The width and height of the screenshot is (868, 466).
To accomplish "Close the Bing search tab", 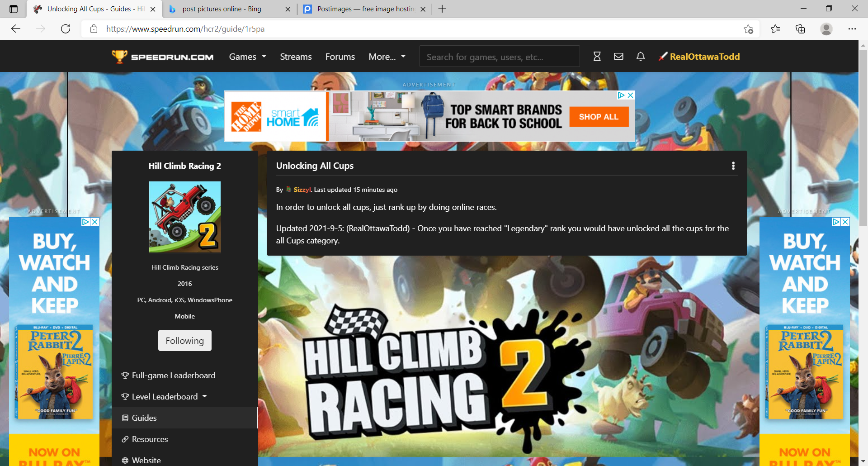I will click(288, 9).
